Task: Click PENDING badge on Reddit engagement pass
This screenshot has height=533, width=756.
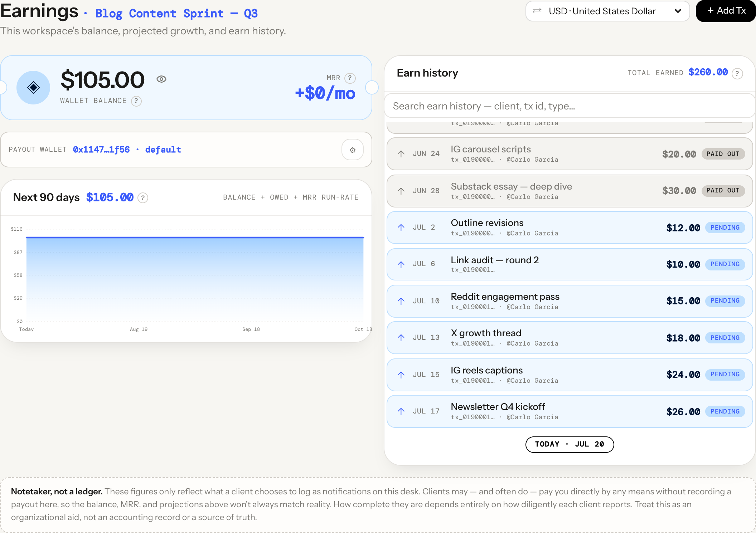Action: (x=725, y=301)
